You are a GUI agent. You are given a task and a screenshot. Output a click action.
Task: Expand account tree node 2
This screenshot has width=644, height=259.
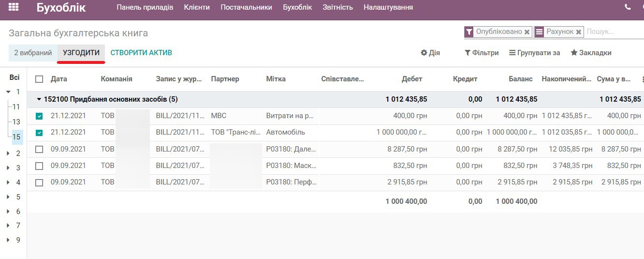[x=8, y=153]
